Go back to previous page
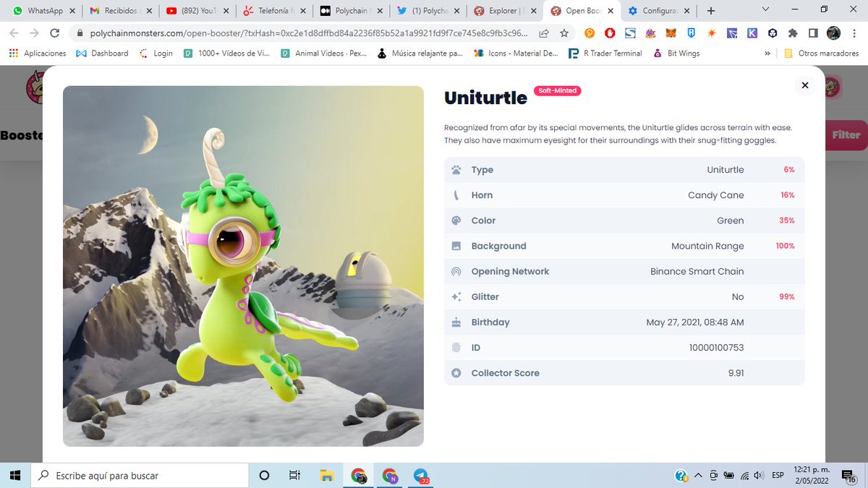868x488 pixels. pyautogui.click(x=14, y=33)
